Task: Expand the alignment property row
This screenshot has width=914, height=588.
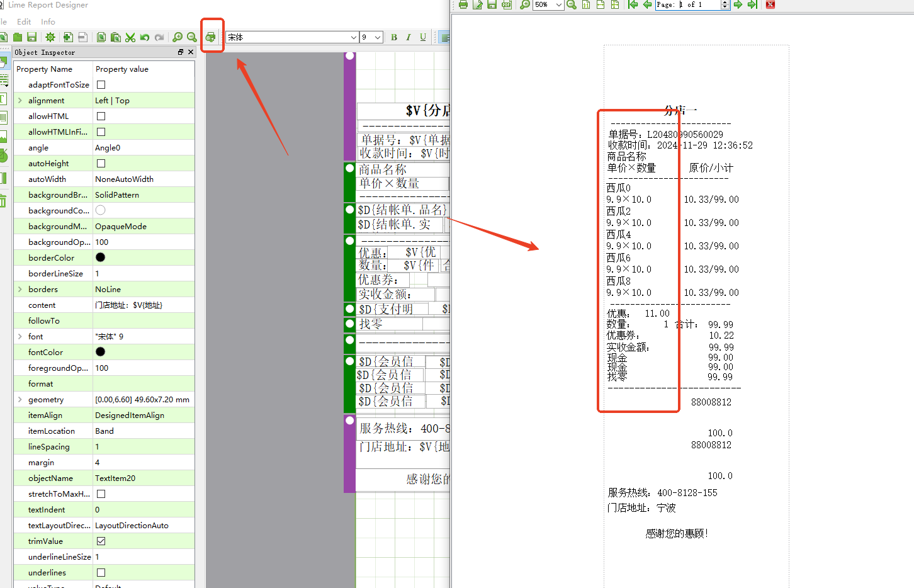Action: [x=20, y=100]
